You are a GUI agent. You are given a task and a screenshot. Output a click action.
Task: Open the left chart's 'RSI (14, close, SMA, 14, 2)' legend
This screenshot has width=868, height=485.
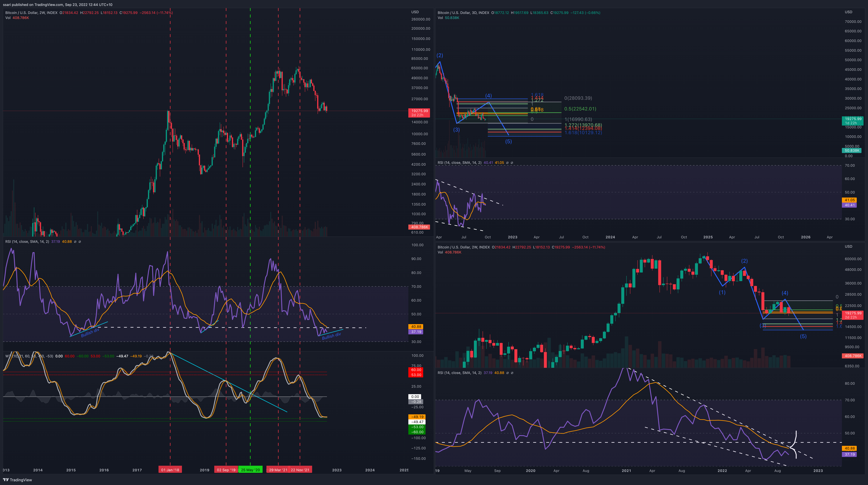click(27, 241)
